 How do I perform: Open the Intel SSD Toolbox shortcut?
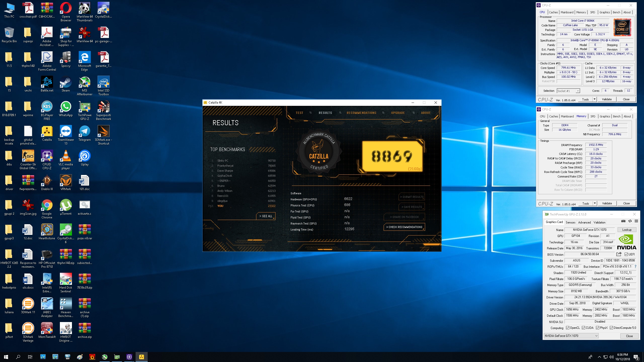[x=103, y=86]
